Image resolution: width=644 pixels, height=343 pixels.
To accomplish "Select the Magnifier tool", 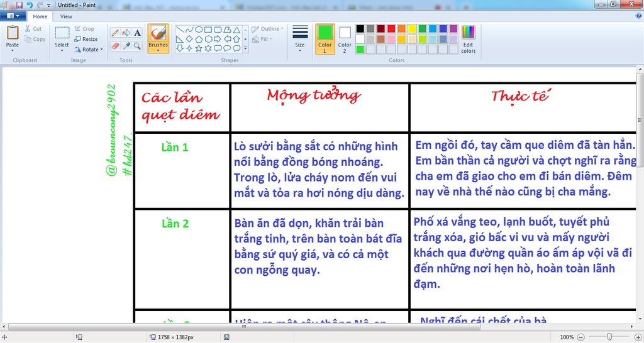I will pyautogui.click(x=137, y=46).
